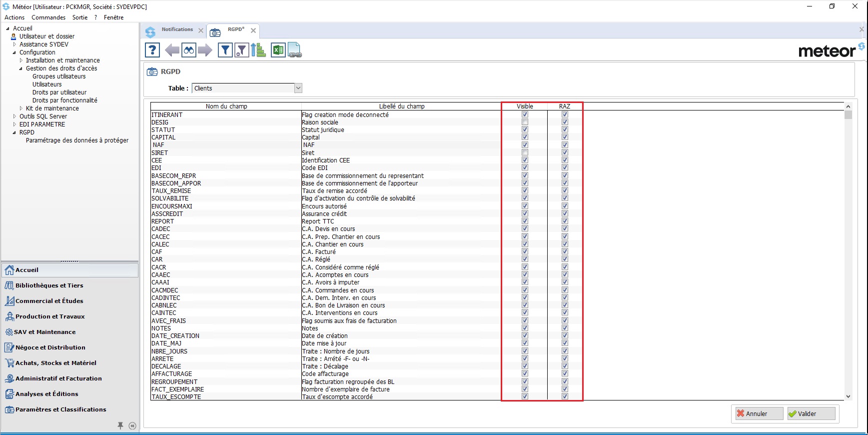Click the ascending sort icon
This screenshot has height=435, width=868.
(258, 50)
